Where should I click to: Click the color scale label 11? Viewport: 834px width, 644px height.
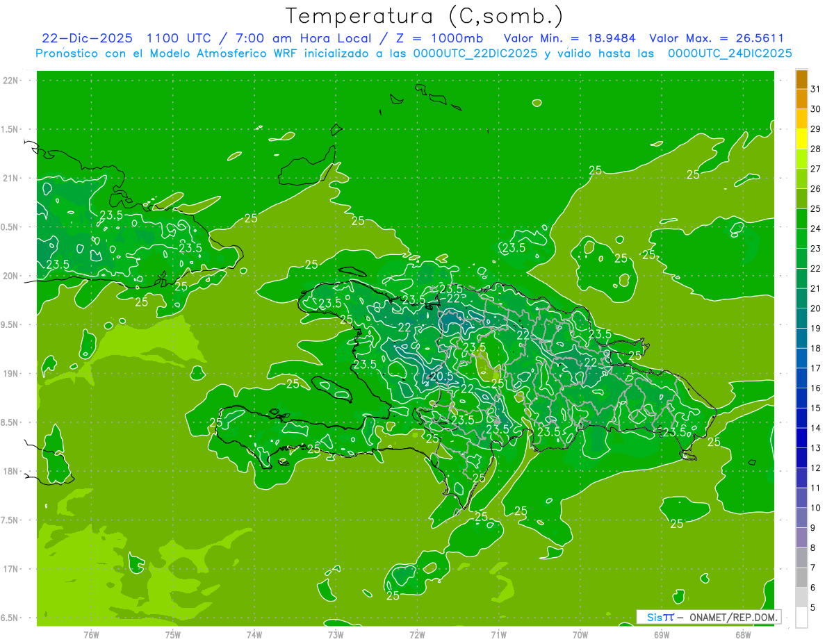815,488
